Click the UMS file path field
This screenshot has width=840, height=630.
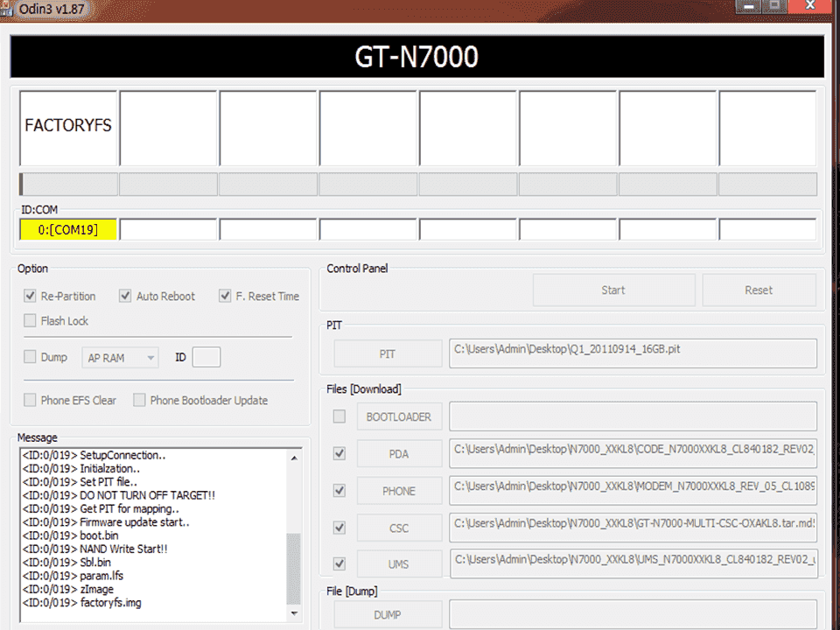(x=633, y=563)
